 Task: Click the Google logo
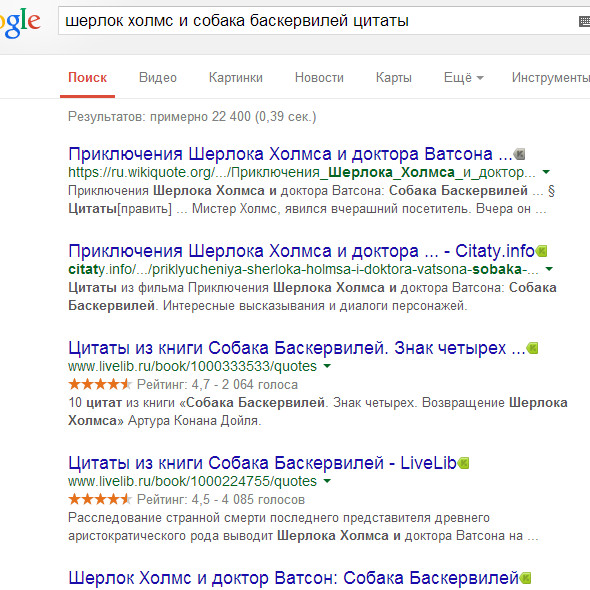click(x=20, y=23)
